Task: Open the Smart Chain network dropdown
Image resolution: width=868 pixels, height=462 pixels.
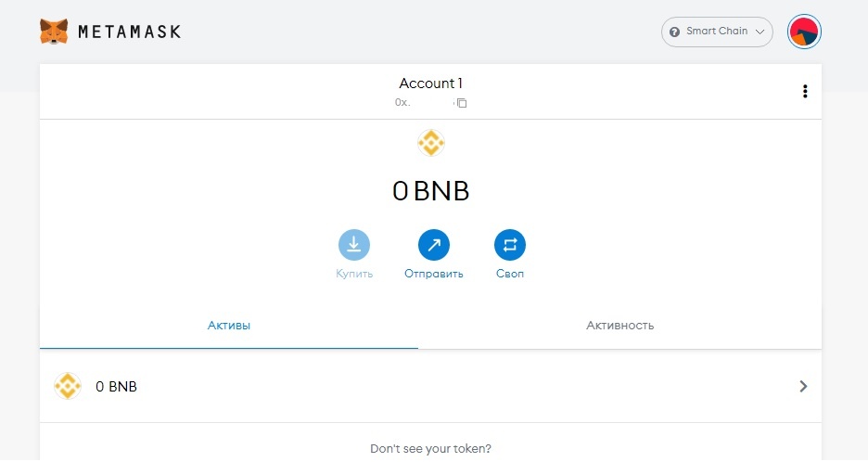Action: tap(717, 32)
